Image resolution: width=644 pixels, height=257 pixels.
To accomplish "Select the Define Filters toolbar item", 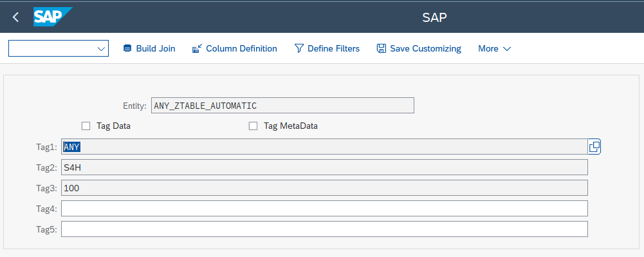I will 327,48.
